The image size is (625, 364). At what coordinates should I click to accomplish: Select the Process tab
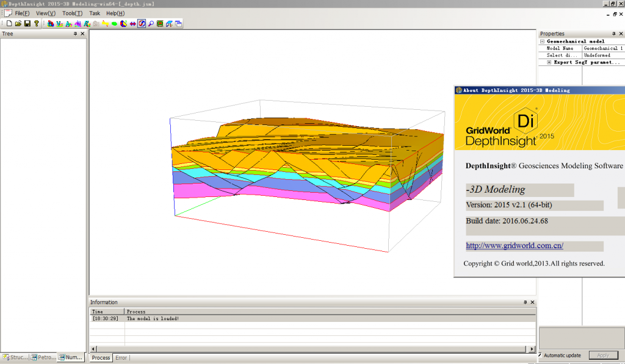coord(101,358)
